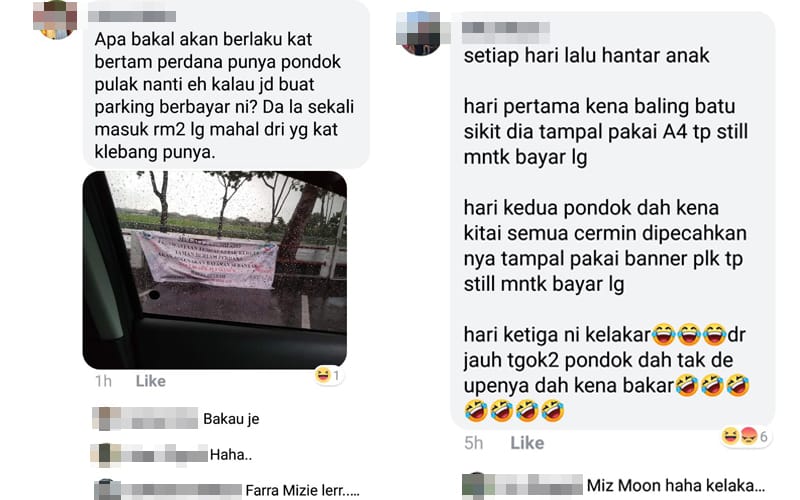Like the 'setiap hari lalu hantar anak' comment
The image size is (800, 500).
click(x=527, y=442)
